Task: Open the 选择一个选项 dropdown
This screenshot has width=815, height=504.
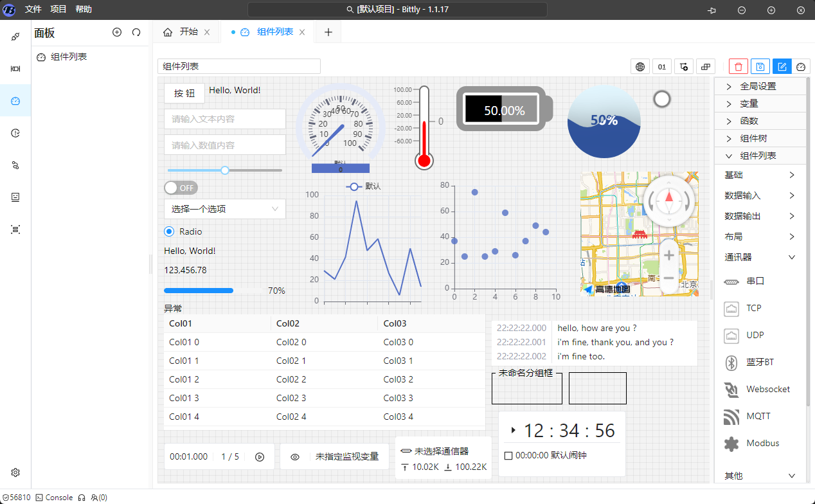Action: (x=224, y=209)
